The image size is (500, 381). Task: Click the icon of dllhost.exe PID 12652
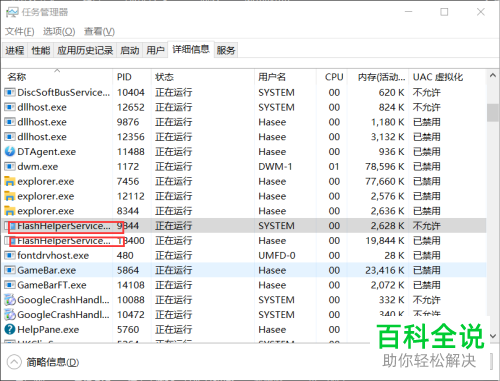[x=10, y=107]
